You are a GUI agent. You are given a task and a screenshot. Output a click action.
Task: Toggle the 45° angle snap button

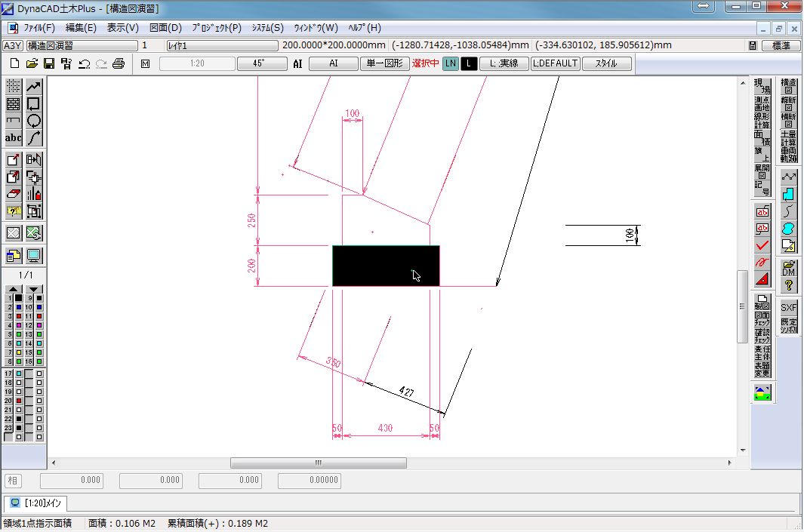[x=262, y=63]
